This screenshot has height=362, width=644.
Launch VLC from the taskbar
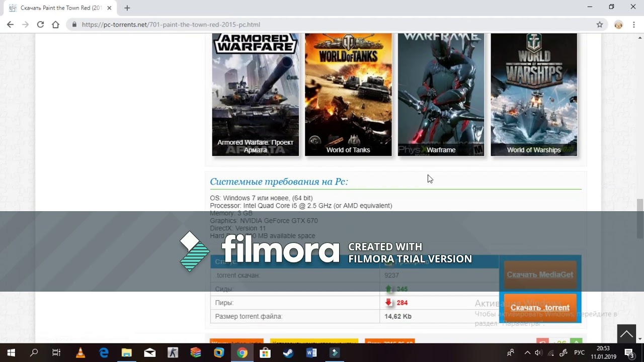80,353
